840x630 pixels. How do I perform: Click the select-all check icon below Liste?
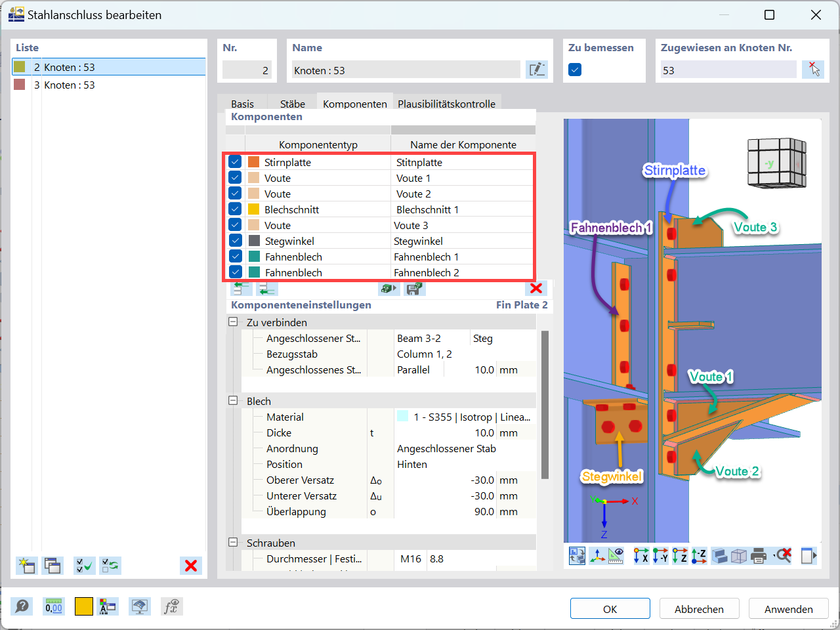85,566
